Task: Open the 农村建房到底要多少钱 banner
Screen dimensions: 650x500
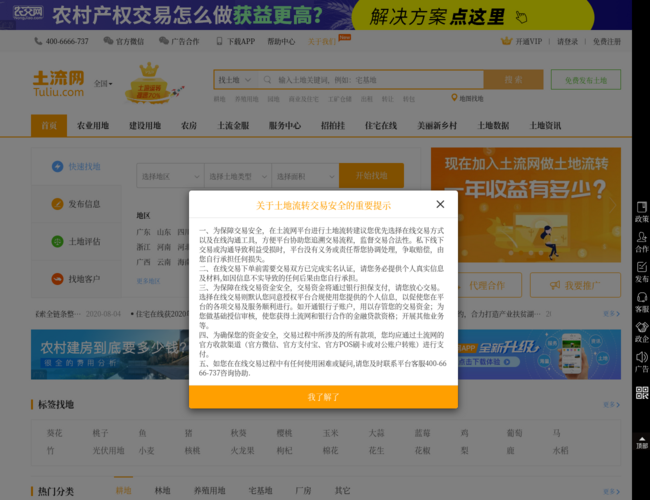Action: tap(110, 354)
